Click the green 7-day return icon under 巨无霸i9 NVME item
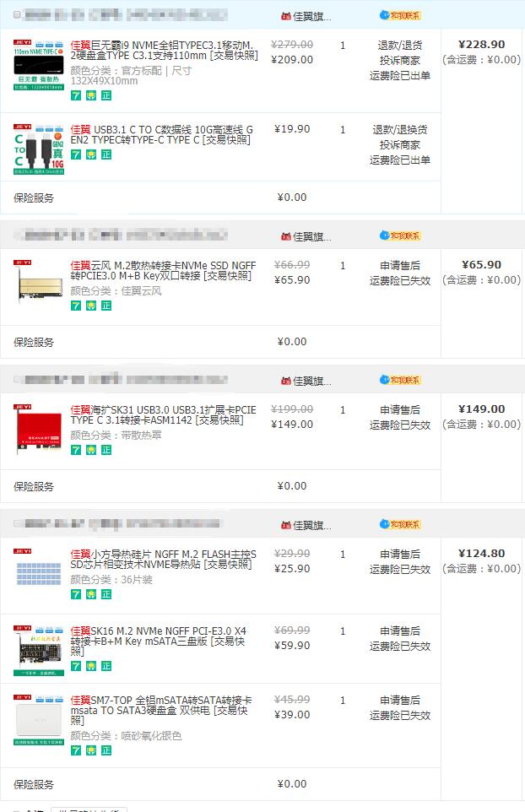 [x=76, y=95]
